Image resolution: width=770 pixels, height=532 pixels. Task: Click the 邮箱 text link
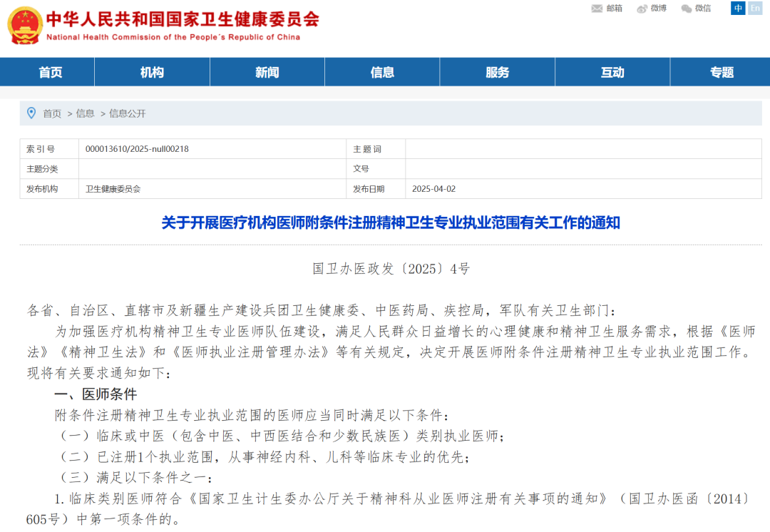pos(615,9)
